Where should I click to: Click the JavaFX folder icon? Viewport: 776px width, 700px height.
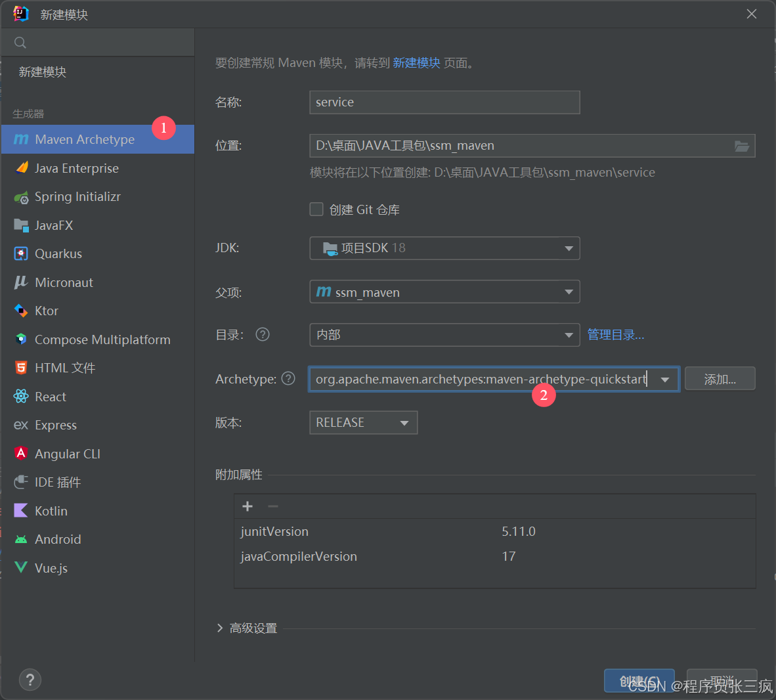(21, 225)
